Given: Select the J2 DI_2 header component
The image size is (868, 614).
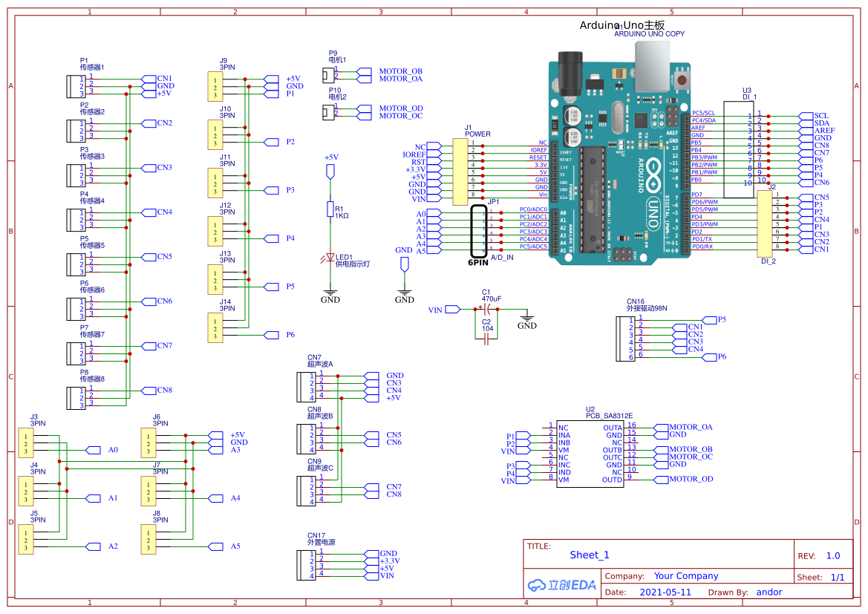Looking at the screenshot, I should (x=765, y=223).
